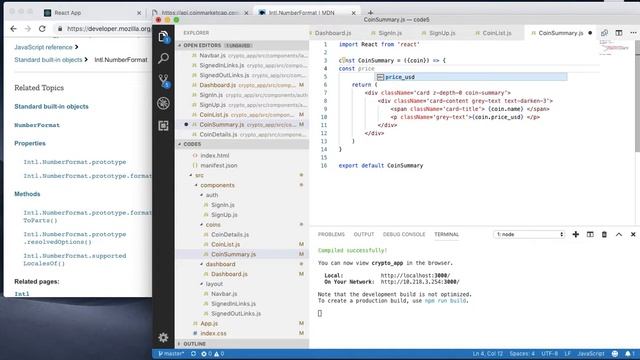Viewport: 640px width, 360px height.
Task: Expand the OUTLINE section
Action: (x=242, y=344)
